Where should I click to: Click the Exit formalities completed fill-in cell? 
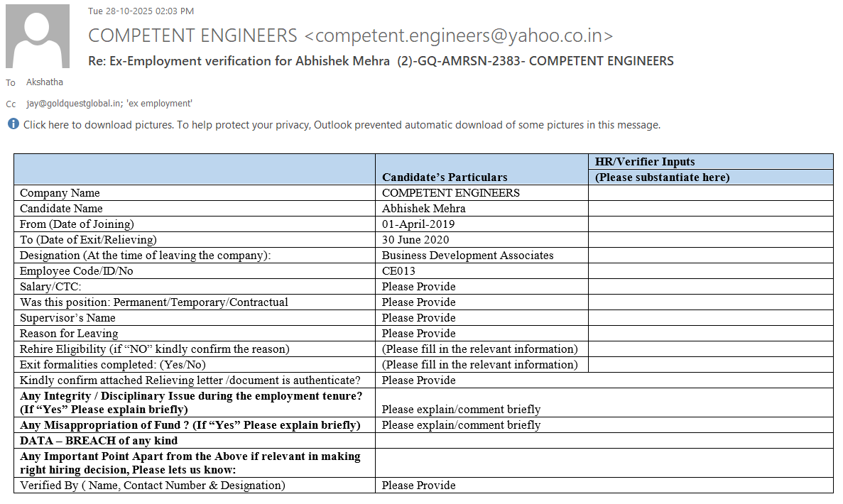click(x=480, y=365)
